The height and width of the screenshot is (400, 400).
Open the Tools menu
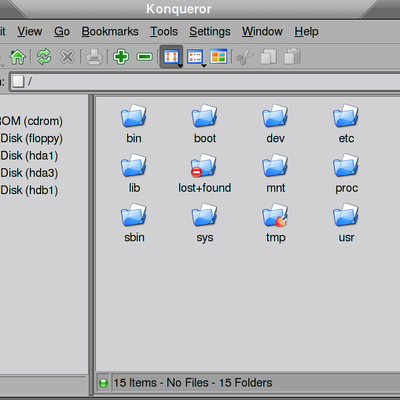pyautogui.click(x=164, y=32)
